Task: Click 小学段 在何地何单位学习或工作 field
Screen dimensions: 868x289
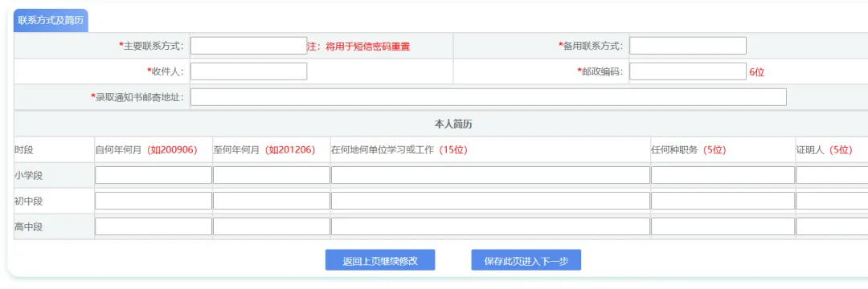Action: (490, 175)
